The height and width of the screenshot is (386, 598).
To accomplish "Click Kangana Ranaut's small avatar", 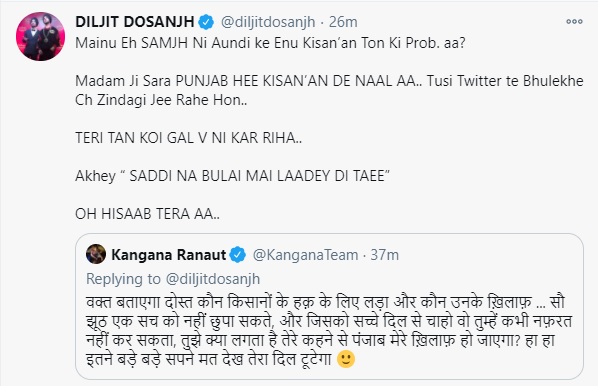I will [x=96, y=254].
